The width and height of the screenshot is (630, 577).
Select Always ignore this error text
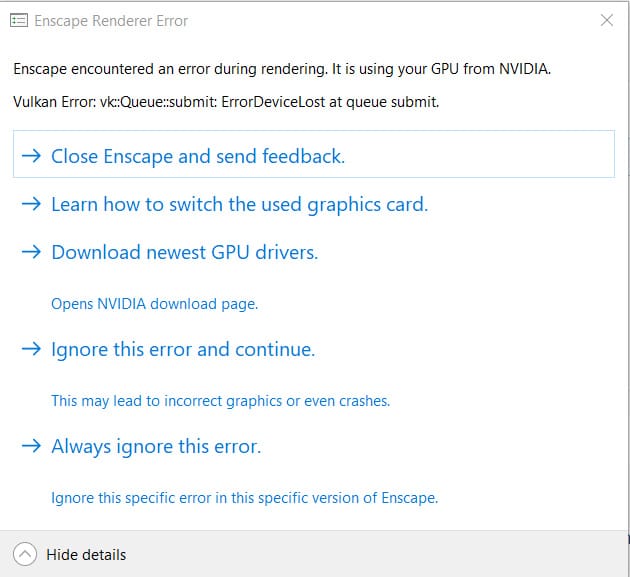tap(156, 446)
